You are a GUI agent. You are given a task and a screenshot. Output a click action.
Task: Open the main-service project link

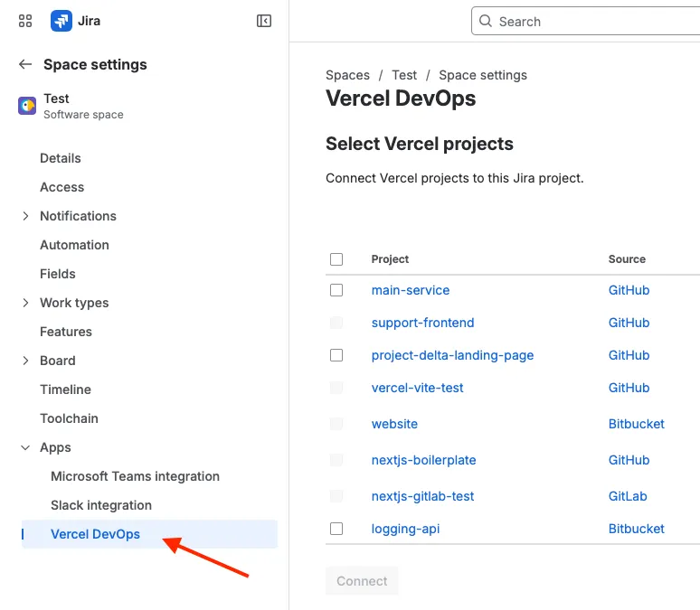pos(411,290)
